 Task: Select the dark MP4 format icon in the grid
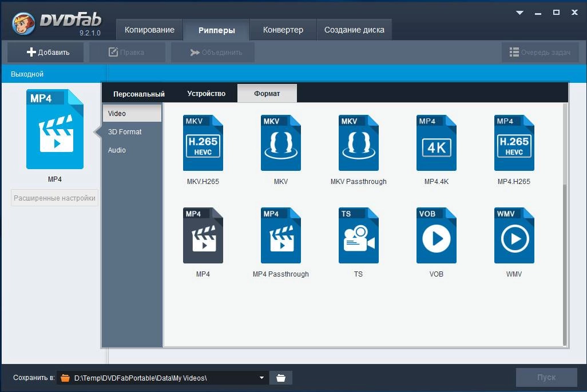203,235
